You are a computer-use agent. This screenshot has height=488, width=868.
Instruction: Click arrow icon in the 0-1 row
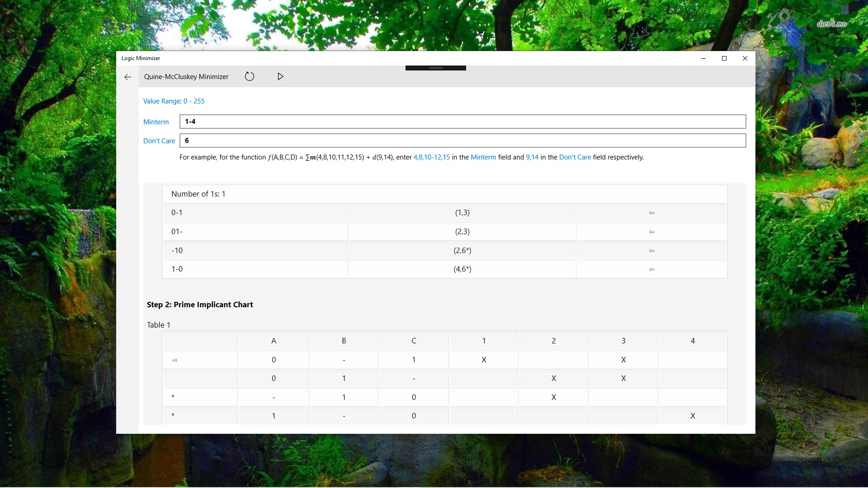(651, 213)
